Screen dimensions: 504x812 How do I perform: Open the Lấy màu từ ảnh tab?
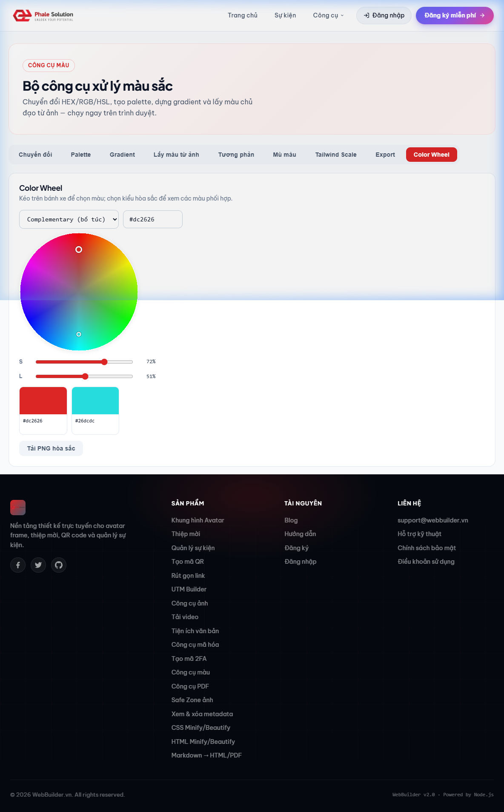176,155
